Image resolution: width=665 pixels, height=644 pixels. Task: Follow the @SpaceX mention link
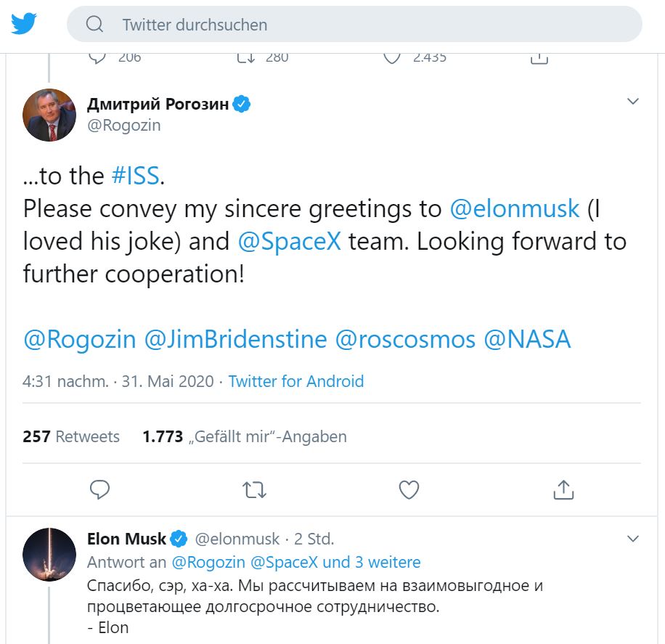point(289,241)
